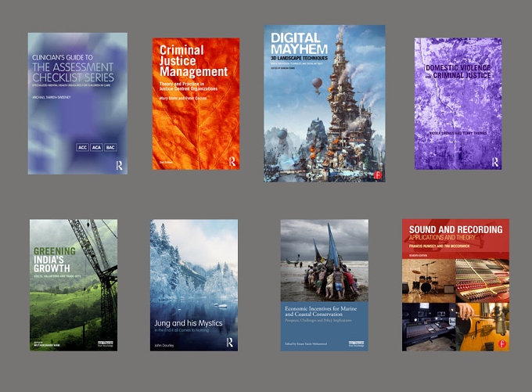Open Economic Incentives for Marine and Coastal Conservation

click(x=325, y=285)
